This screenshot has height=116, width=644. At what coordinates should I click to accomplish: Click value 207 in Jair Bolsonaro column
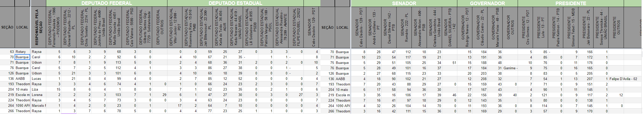coord(586,79)
